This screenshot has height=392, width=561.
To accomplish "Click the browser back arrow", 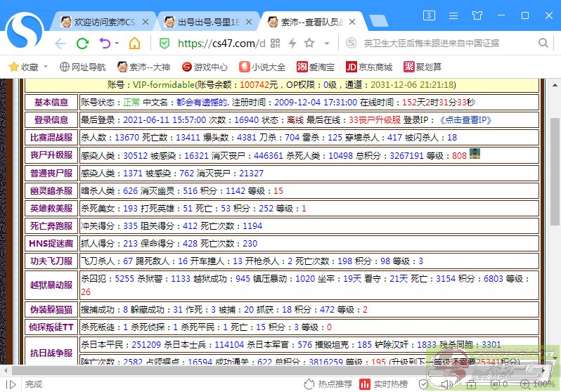I will 60,44.
